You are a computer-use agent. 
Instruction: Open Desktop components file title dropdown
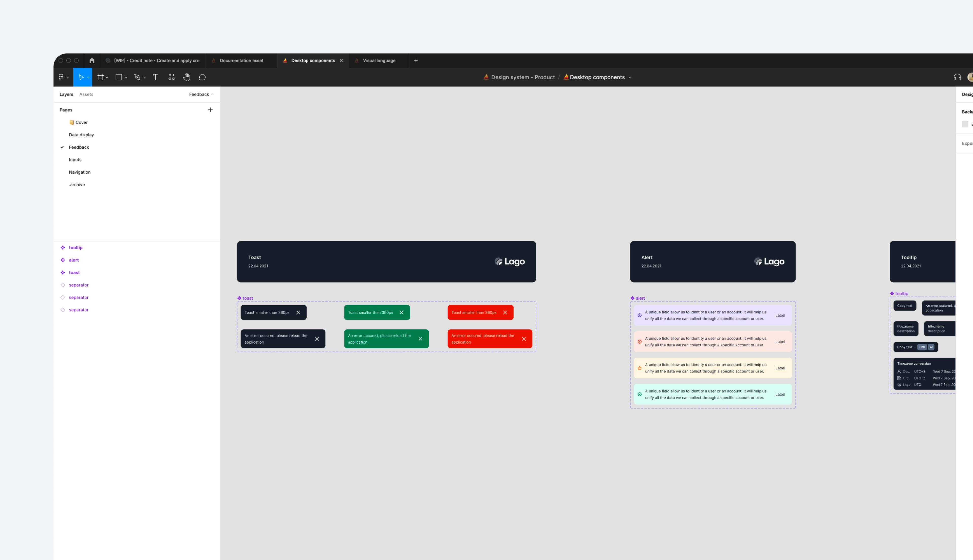click(x=630, y=77)
